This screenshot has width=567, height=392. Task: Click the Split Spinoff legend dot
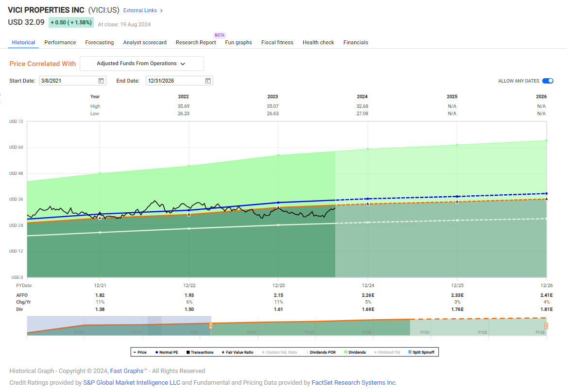point(411,351)
